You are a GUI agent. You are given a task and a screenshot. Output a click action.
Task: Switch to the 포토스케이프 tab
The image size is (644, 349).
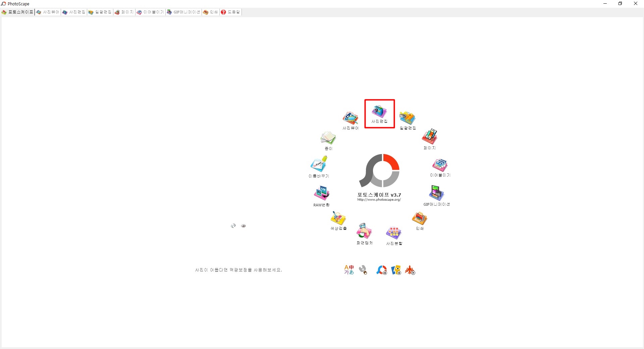pyautogui.click(x=17, y=12)
